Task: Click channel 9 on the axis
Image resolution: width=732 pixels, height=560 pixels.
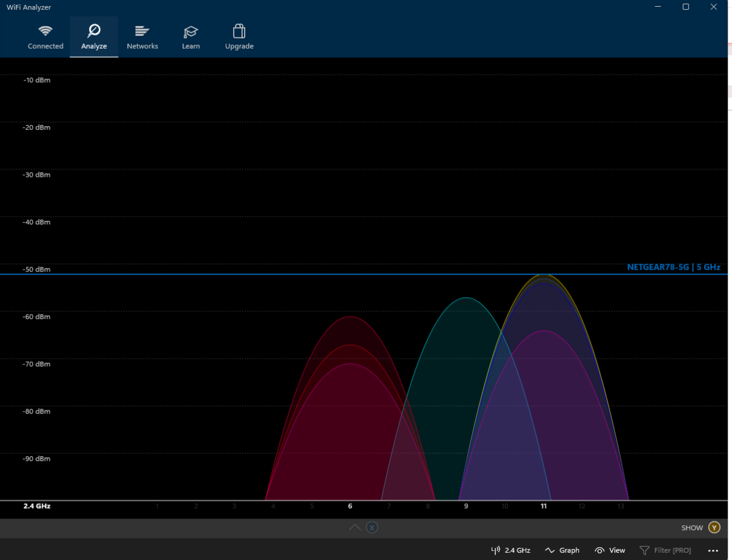Action: tap(466, 506)
